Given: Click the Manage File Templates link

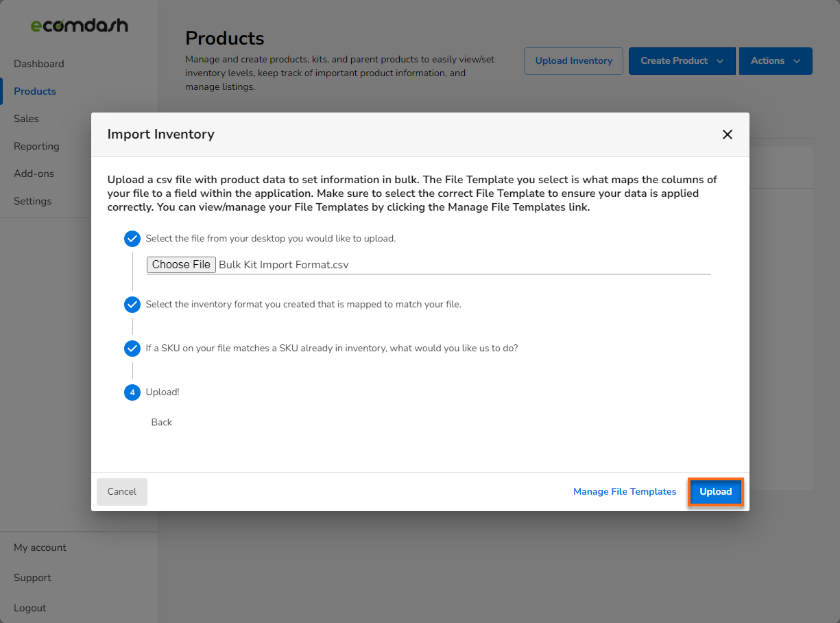Looking at the screenshot, I should 625,491.
